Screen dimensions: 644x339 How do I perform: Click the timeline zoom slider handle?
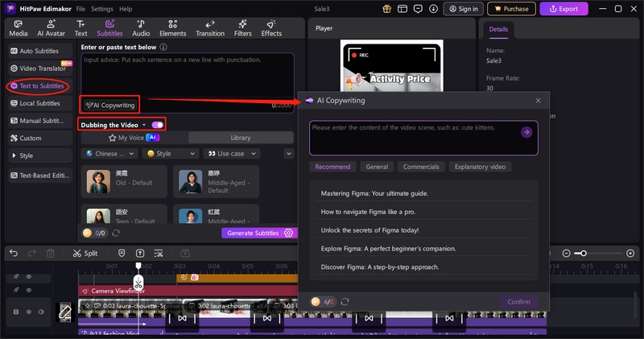tap(583, 253)
